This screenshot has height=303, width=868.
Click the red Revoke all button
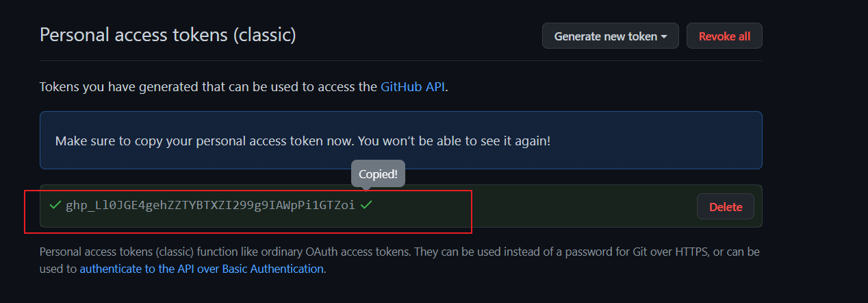click(x=724, y=36)
